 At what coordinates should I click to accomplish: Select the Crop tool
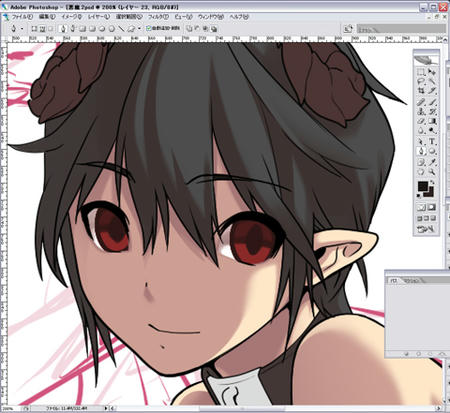[x=421, y=91]
